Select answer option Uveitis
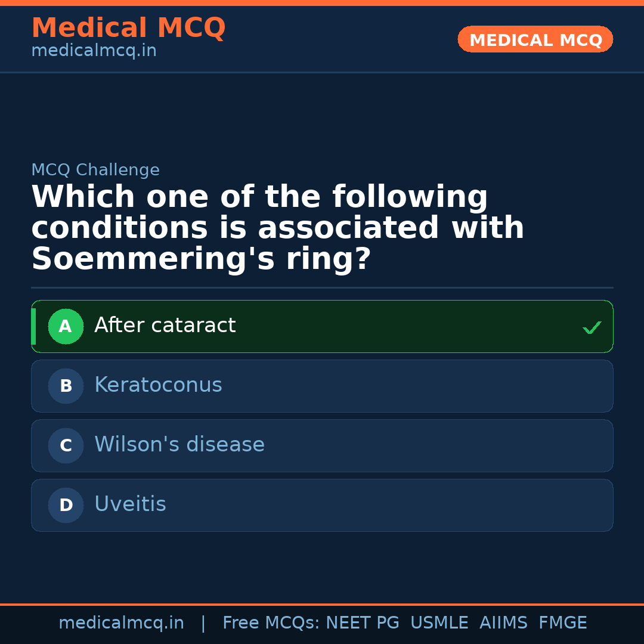This screenshot has width=644, height=644. point(322,505)
